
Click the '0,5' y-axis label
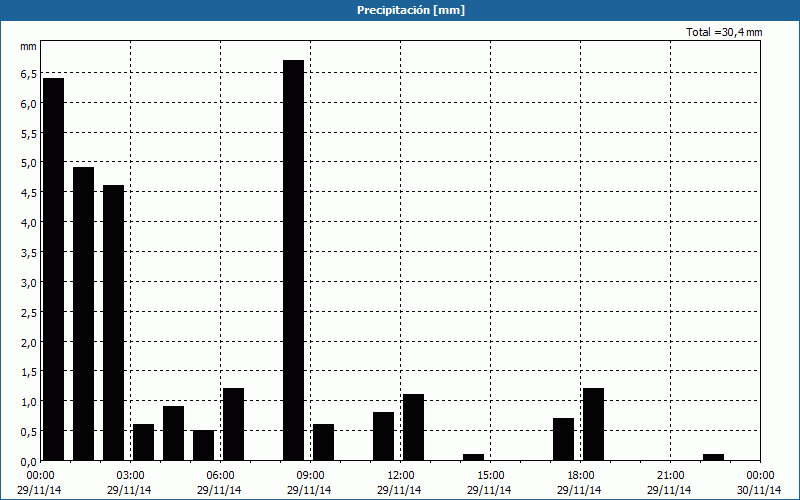(29, 432)
